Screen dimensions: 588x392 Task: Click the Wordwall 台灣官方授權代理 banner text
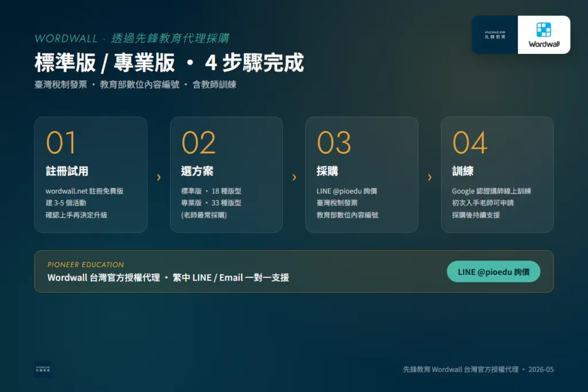pos(168,278)
